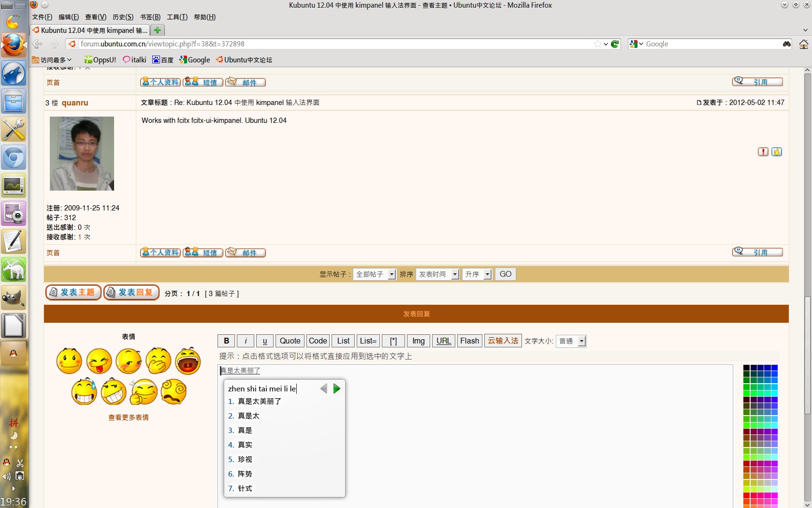Apply bold with the B button
Viewport: 812px width, 508px height.
point(226,341)
